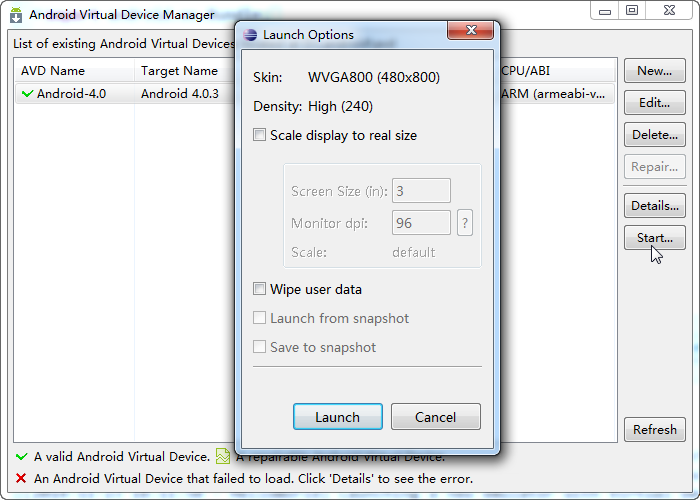Viewport: 700px width, 500px height.
Task: Click Delete... to remove the AVD
Action: click(x=654, y=135)
